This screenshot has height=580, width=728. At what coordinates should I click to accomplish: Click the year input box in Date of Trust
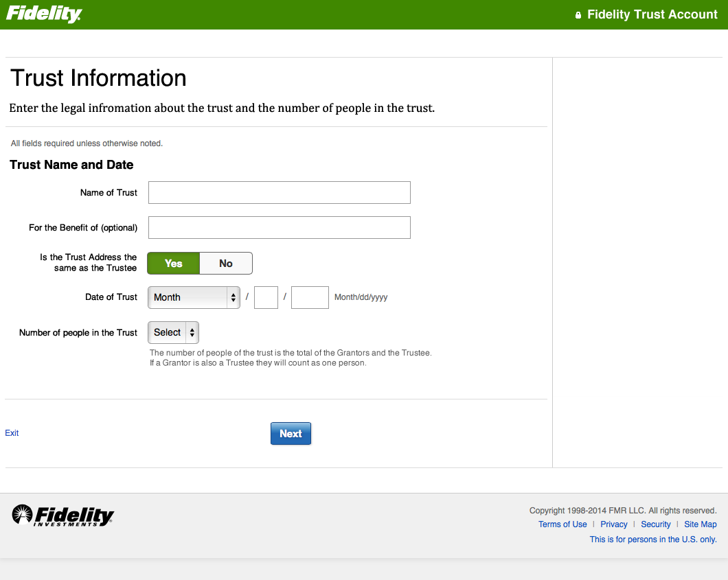click(x=310, y=297)
